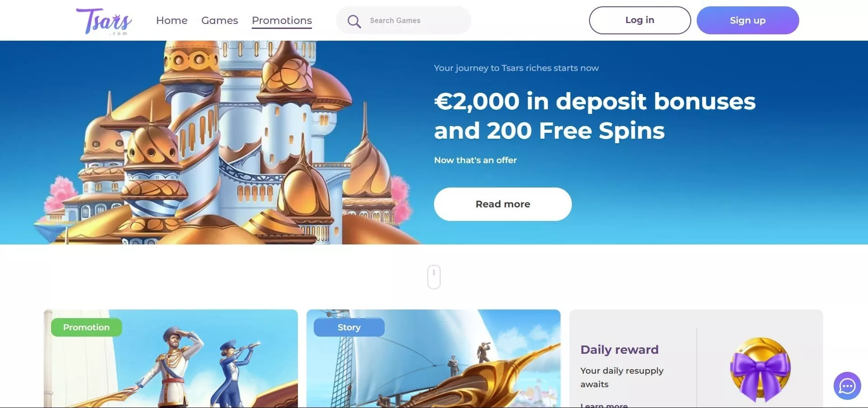Click the purple bow gift coin

click(760, 370)
